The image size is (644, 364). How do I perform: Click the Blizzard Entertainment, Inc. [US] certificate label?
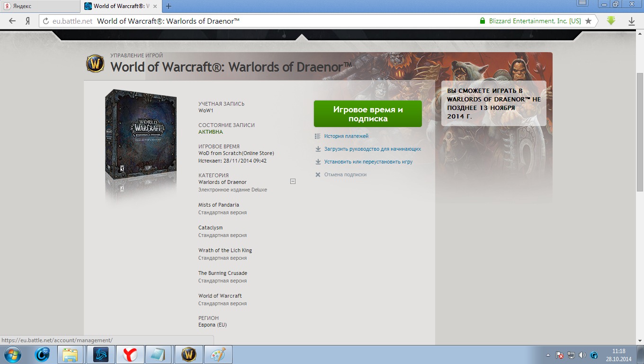point(535,21)
